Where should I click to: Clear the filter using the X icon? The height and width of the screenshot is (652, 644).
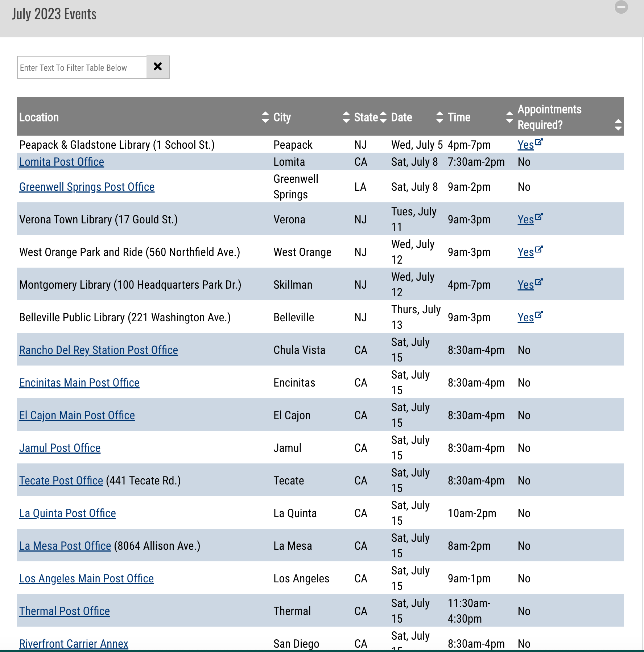157,67
